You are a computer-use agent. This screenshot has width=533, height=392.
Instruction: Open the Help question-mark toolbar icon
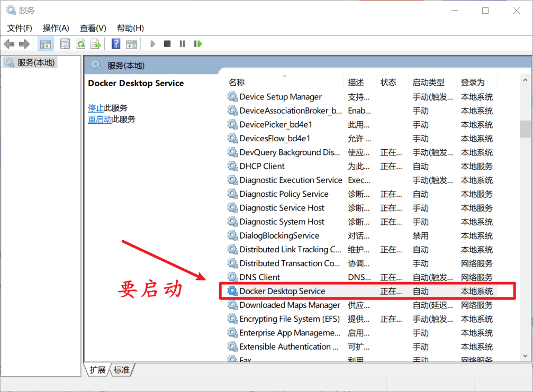[x=115, y=44]
